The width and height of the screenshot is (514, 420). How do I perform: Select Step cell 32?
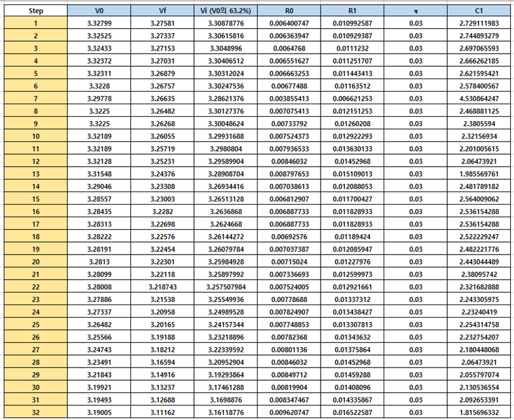click(x=36, y=413)
